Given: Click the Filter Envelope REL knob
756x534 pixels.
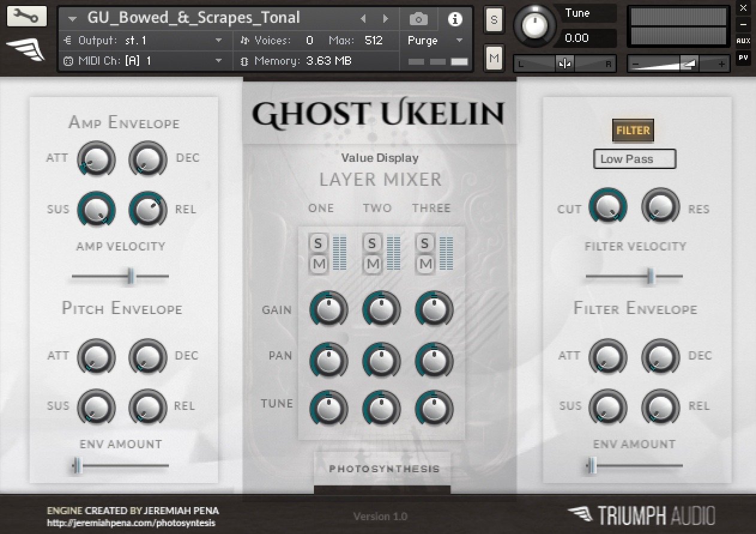Looking at the screenshot, I should click(660, 408).
